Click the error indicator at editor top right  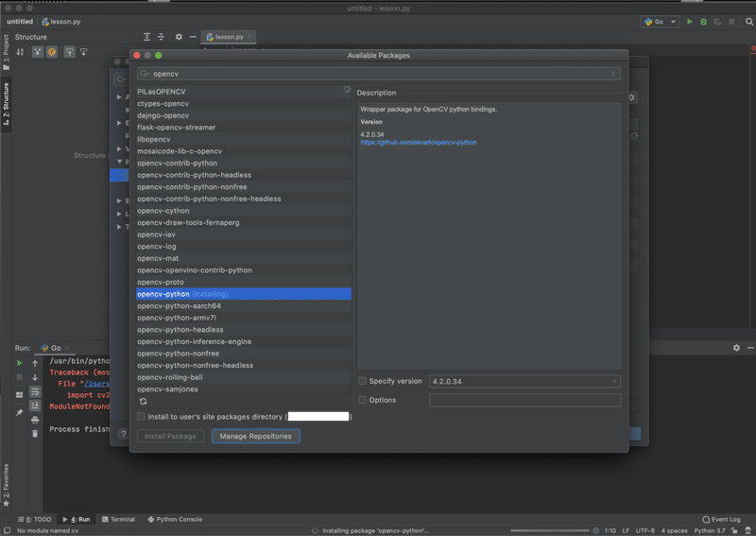coord(753,48)
